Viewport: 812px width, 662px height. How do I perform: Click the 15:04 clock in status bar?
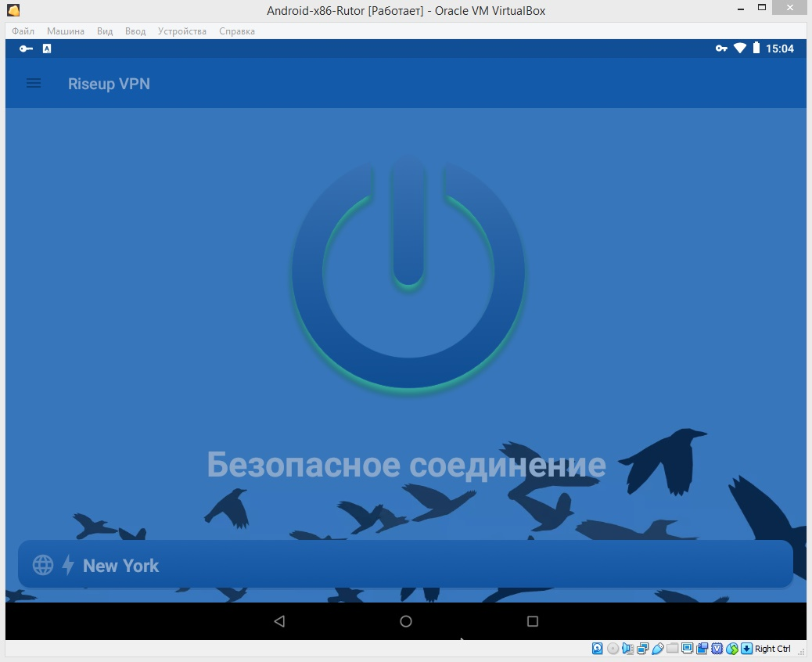click(x=779, y=49)
